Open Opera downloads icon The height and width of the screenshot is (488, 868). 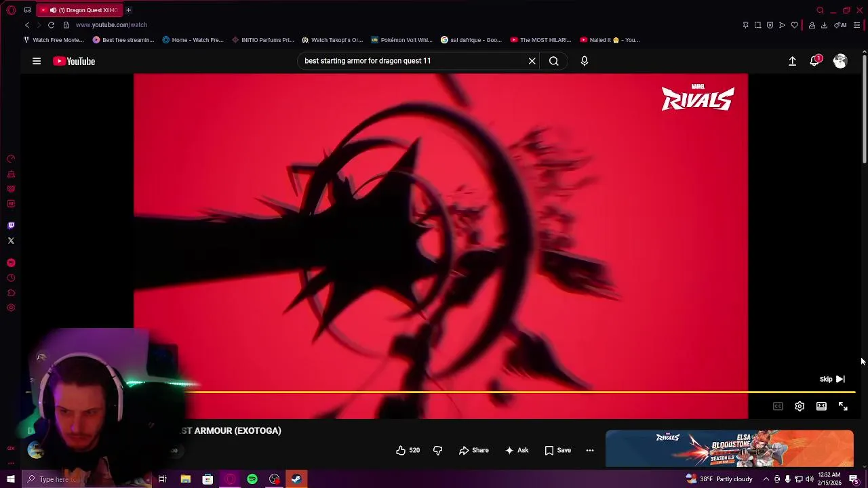(x=824, y=25)
